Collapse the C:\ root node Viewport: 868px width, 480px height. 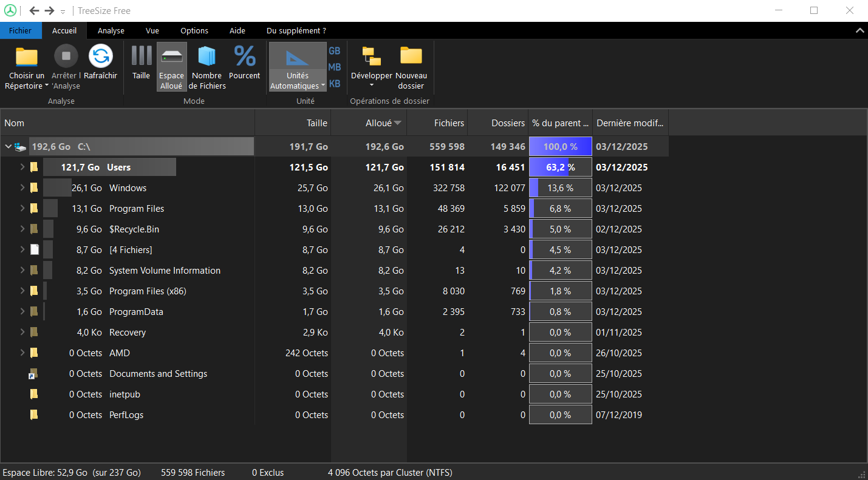tap(9, 147)
